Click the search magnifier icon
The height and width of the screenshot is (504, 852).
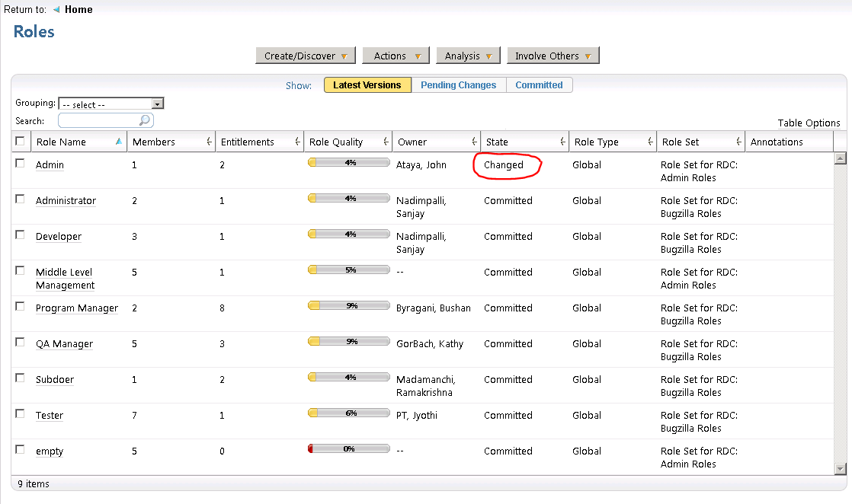[144, 120]
